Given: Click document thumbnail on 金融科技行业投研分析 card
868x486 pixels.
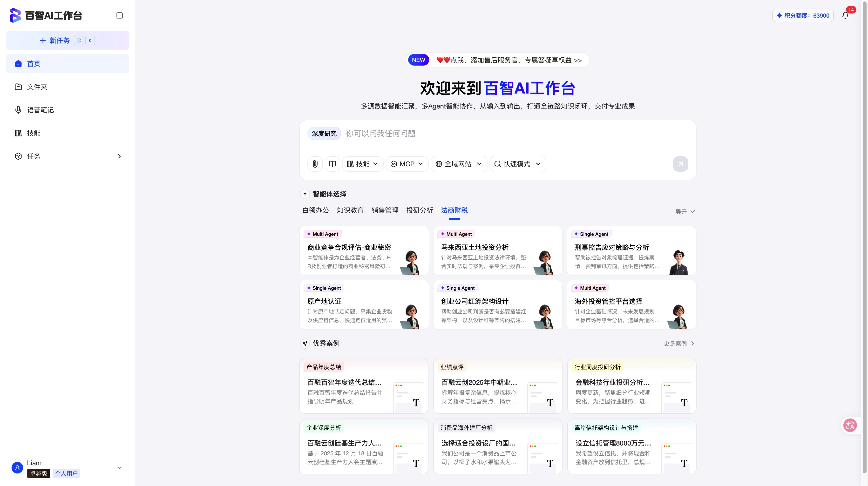Looking at the screenshot, I should [677, 398].
